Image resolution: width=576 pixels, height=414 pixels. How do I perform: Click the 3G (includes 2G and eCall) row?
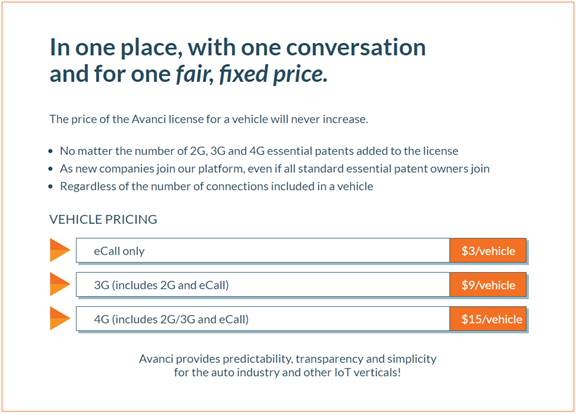point(301,285)
